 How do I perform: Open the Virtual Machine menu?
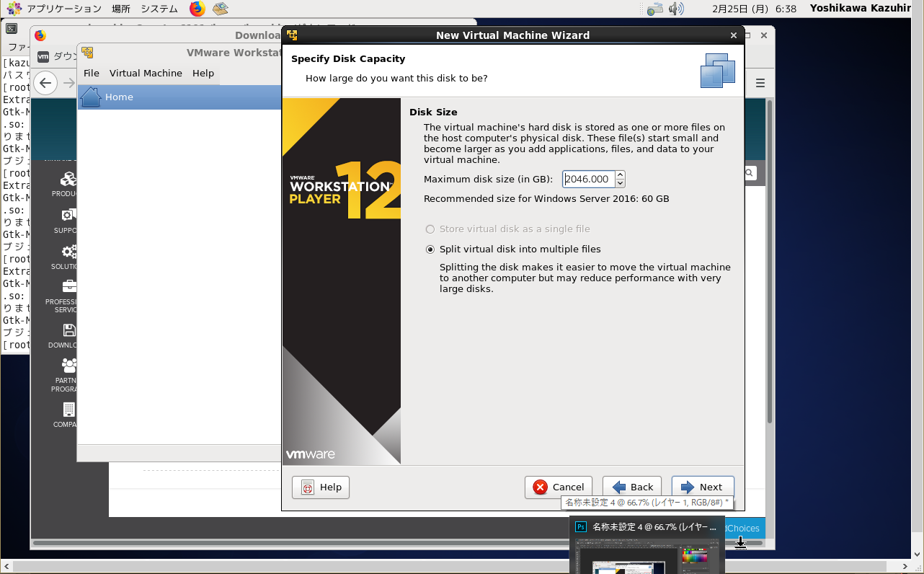tap(146, 73)
